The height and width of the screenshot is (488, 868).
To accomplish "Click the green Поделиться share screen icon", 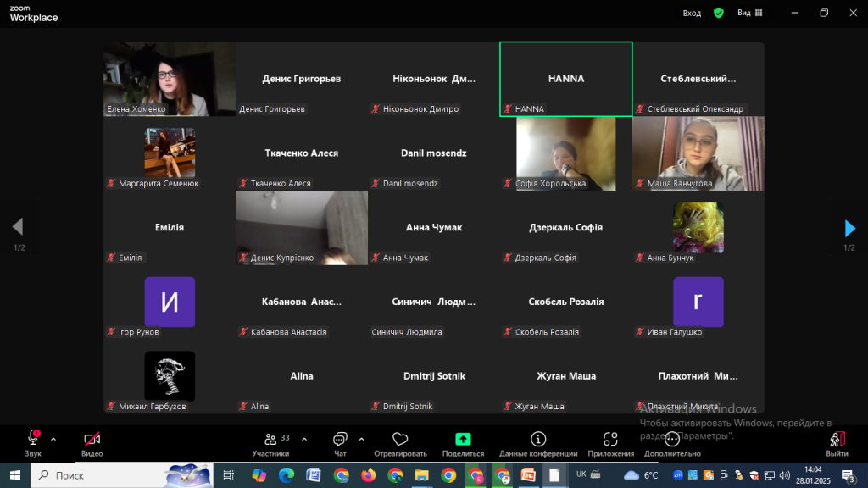I will pos(463,439).
